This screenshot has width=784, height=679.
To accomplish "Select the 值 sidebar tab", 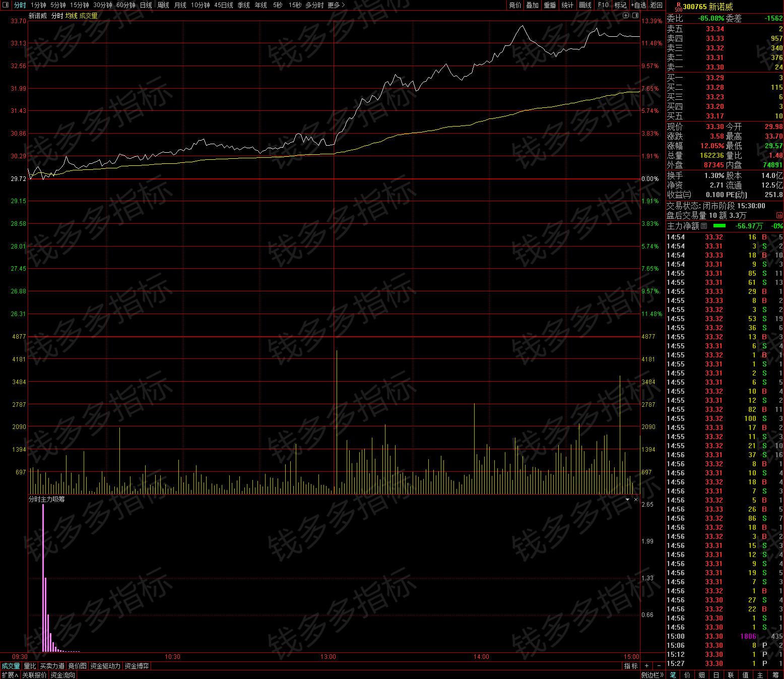I will pyautogui.click(x=746, y=675).
